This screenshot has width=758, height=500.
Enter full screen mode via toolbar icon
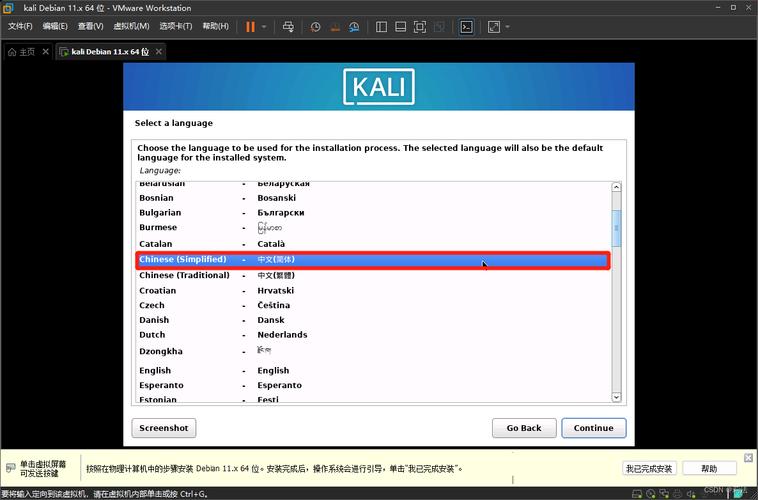pyautogui.click(x=420, y=27)
